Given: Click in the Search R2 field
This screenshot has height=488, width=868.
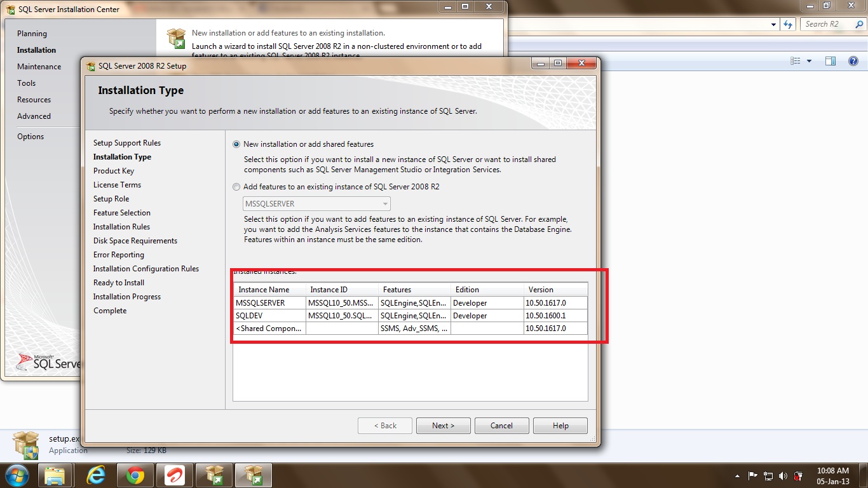Looking at the screenshot, I should 829,24.
